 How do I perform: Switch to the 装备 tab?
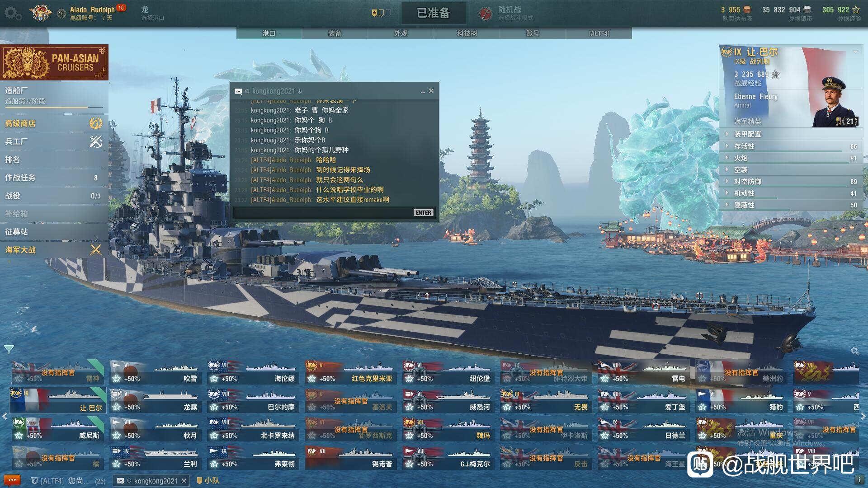335,33
